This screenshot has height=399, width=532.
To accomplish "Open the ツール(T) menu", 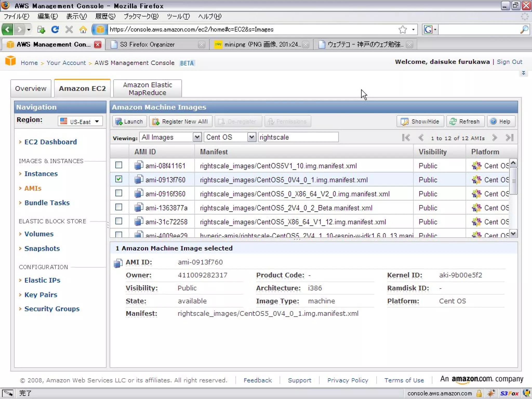I will click(178, 16).
